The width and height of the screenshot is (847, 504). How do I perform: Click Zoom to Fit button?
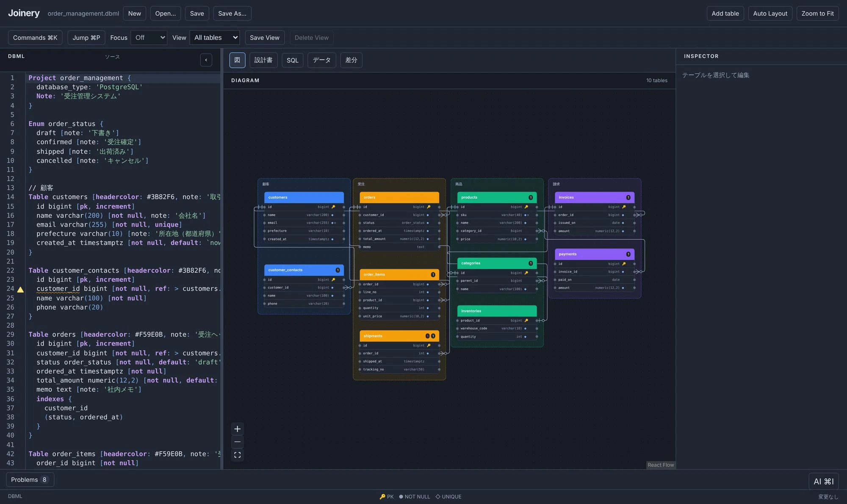coord(817,14)
